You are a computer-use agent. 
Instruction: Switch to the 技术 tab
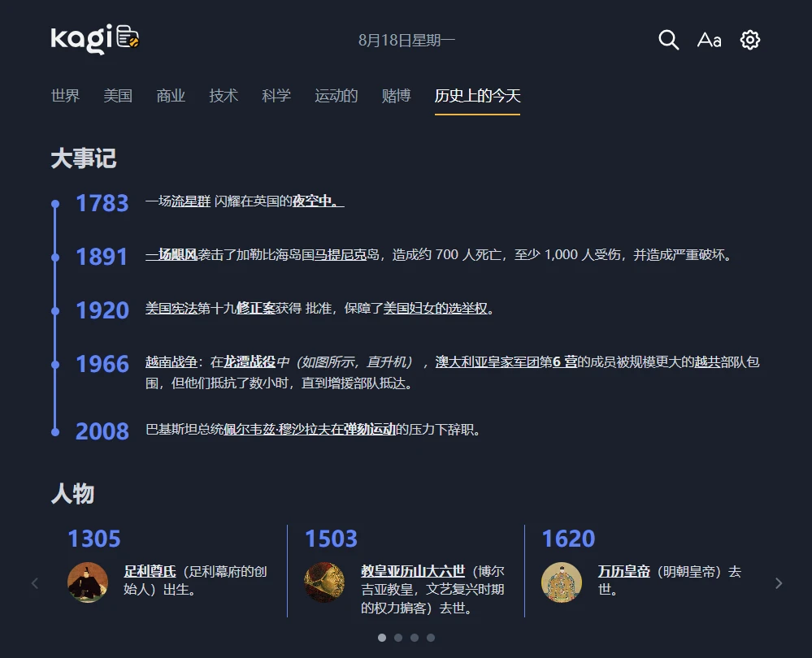pyautogui.click(x=224, y=96)
